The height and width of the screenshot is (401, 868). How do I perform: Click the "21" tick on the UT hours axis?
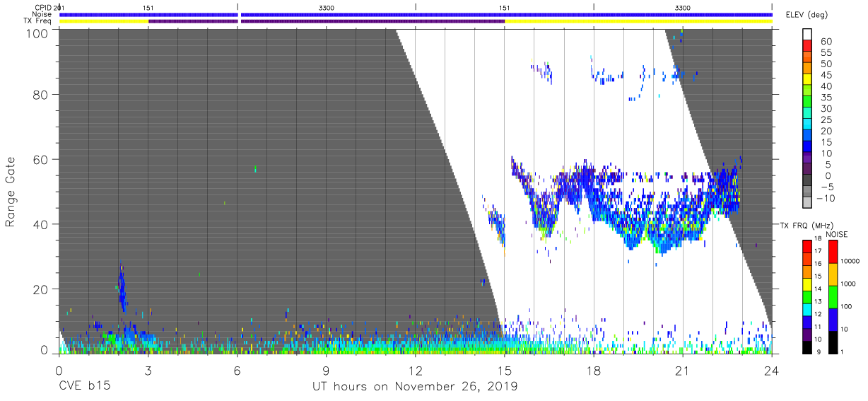[x=683, y=370]
